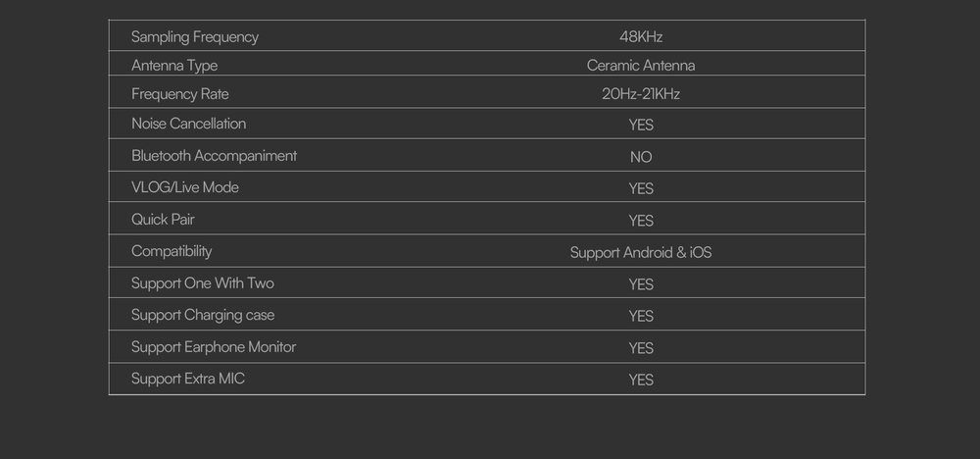Click the Support Charging case label

coord(203,315)
